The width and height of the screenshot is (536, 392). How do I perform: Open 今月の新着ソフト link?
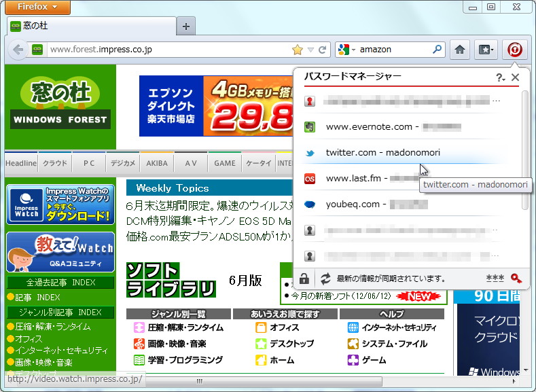(341, 296)
